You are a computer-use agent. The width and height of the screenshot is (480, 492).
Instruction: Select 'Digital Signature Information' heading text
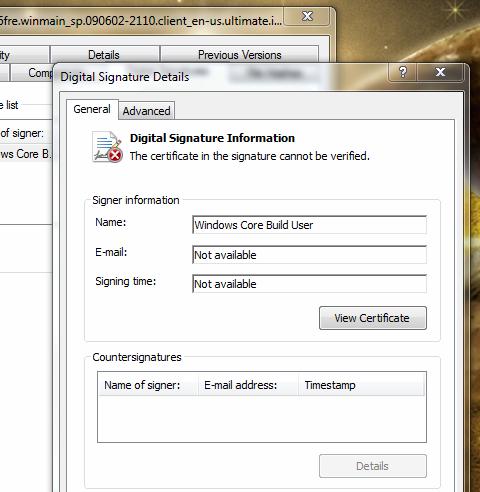tap(212, 138)
